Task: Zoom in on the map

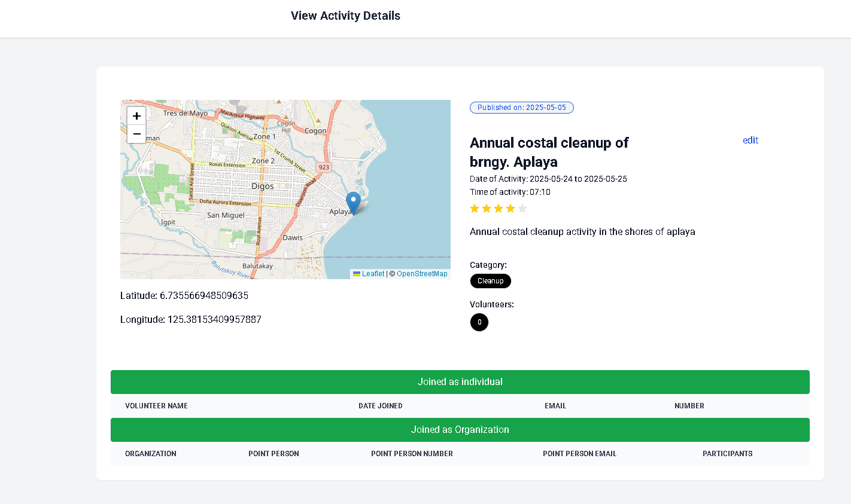Action: pos(136,116)
